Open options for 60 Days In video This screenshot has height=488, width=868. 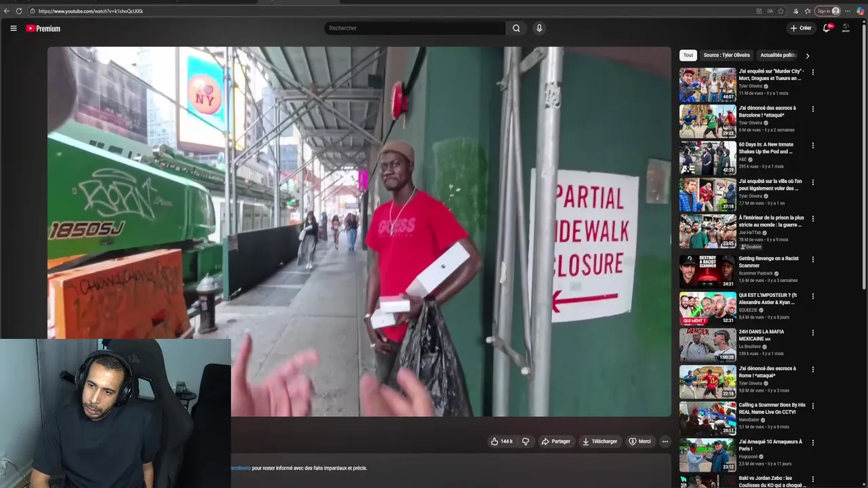click(813, 145)
